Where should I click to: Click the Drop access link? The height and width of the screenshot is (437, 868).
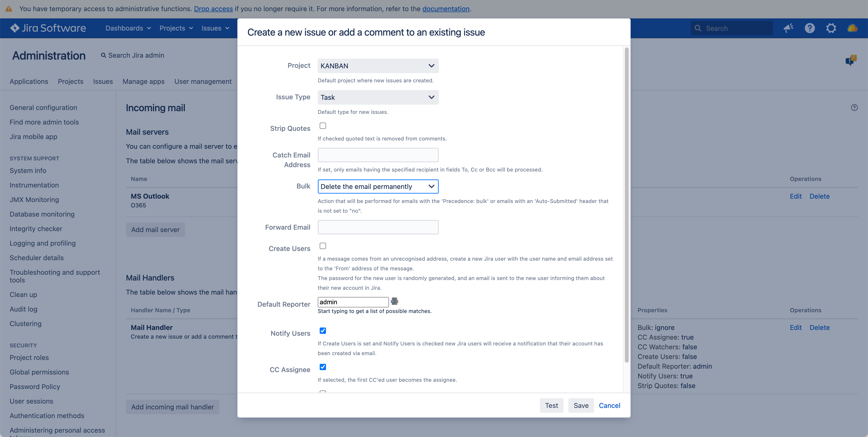pos(213,9)
